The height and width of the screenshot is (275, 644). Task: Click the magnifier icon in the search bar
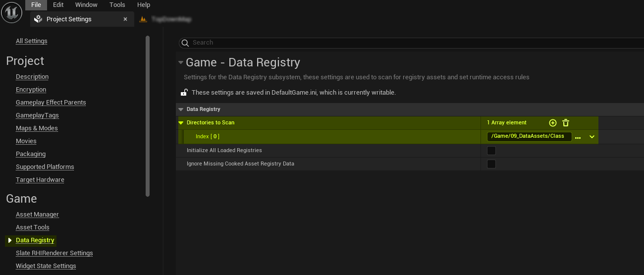tap(185, 43)
